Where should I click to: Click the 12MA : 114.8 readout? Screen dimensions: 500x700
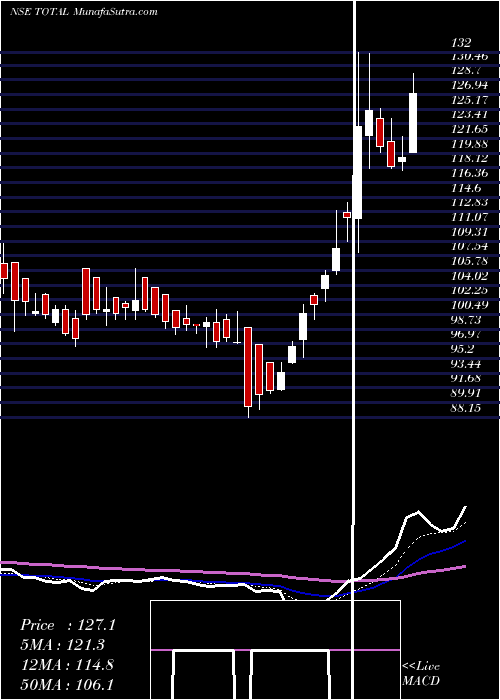[68, 665]
